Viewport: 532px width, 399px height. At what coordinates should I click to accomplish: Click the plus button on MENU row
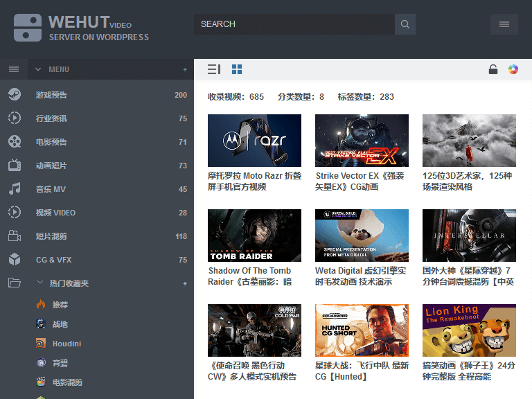[x=185, y=69]
